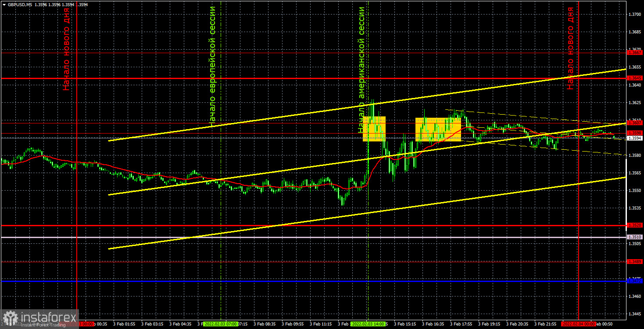
Task: Click the red 1.3667 level price tag
Action: (x=635, y=53)
